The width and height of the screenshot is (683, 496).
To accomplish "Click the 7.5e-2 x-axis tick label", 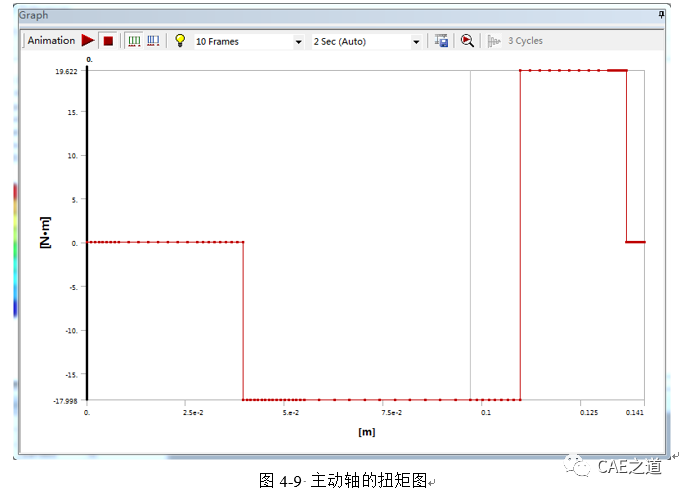I will 392,412.
